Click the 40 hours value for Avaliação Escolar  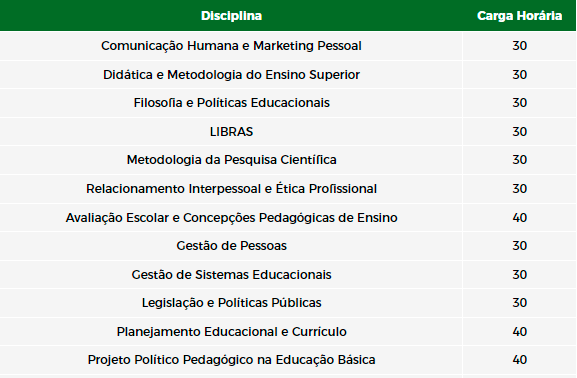(520, 218)
